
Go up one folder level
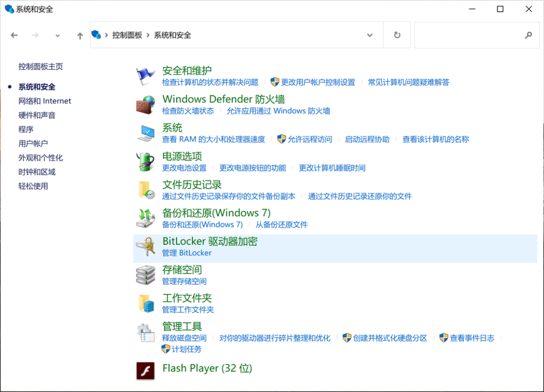[x=80, y=35]
